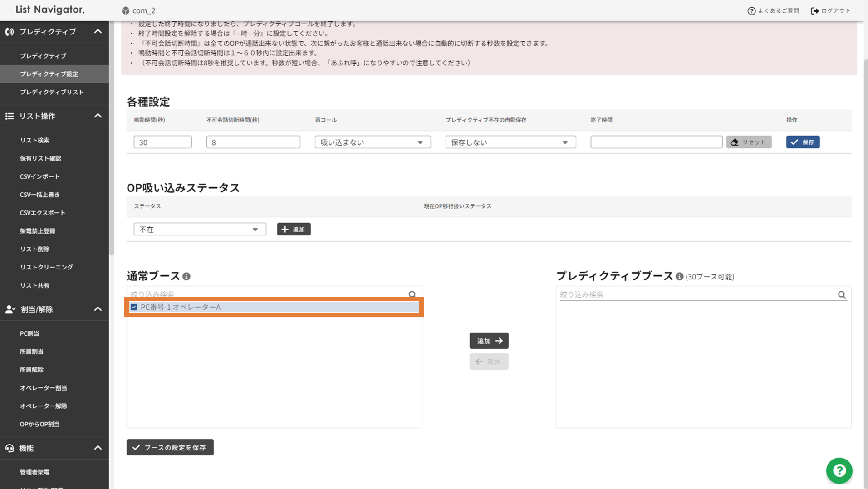Image resolution: width=868 pixels, height=489 pixels.
Task: Click the green help bubble icon
Action: click(x=839, y=470)
